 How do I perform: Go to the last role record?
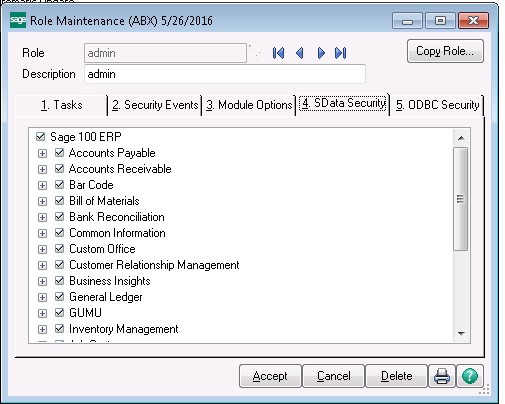tap(341, 53)
